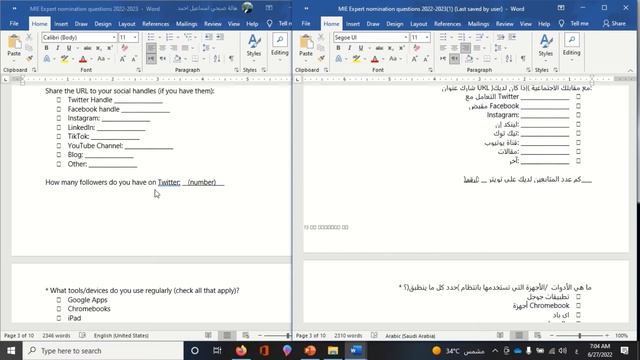Click Strikethrough in the left Word window
Image resolution: width=640 pixels, height=360 pixels.
click(x=87, y=48)
